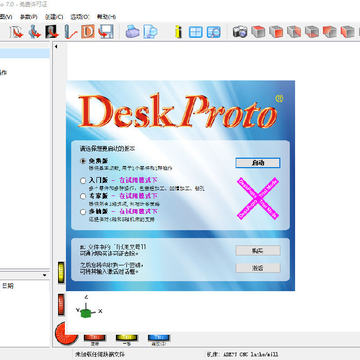Click the magnifier zoom window icon
Image resolution: width=360 pixels, height=360 pixels.
click(x=214, y=32)
